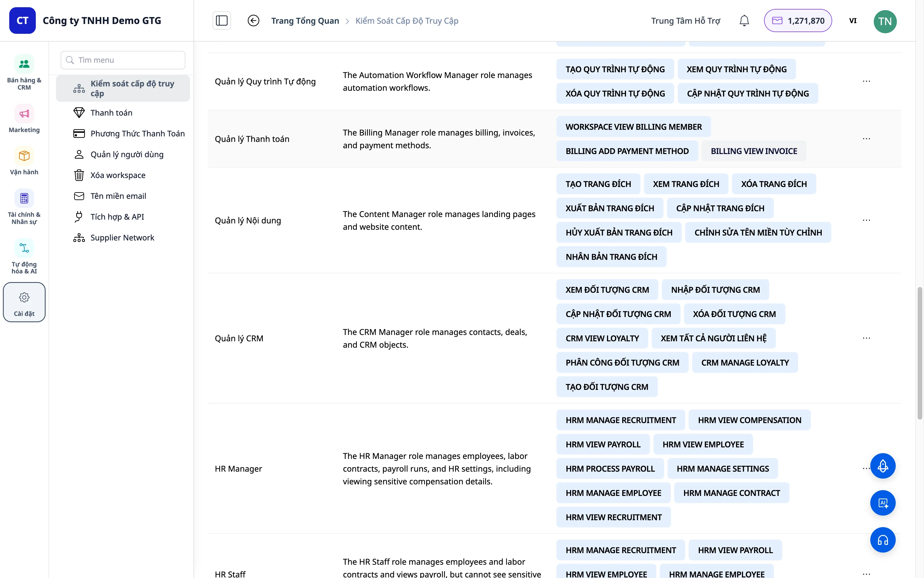Focus the Tìm menu search field
The image size is (924, 578).
(123, 60)
